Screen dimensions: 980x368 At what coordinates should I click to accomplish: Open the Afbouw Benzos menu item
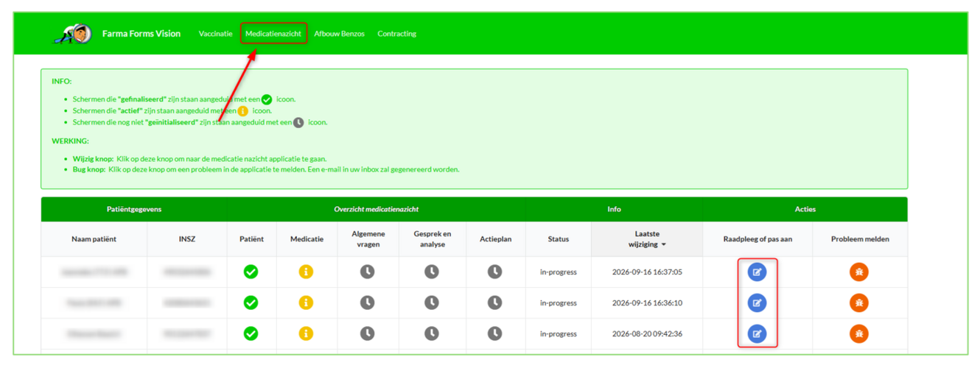[x=339, y=34]
